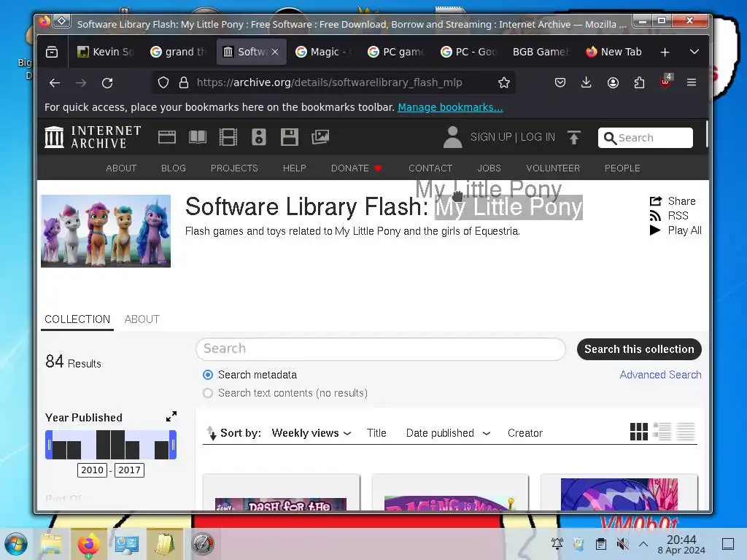The image size is (747, 560).
Task: Click the Internet Archive logo
Action: [x=93, y=137]
